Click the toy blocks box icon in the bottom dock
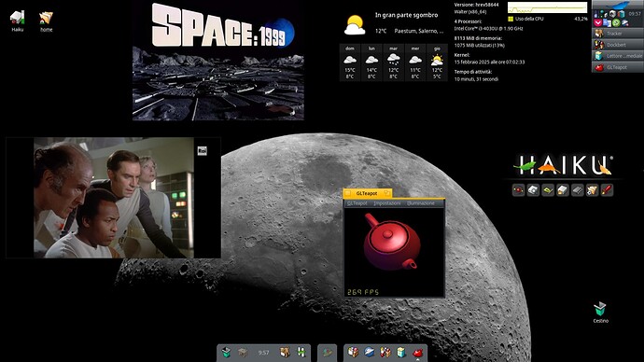The width and height of the screenshot is (644, 362). click(353, 353)
